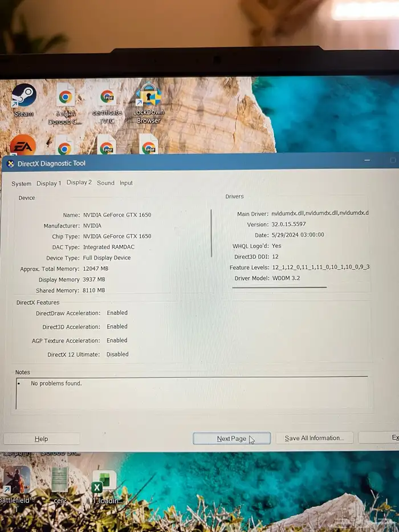Click the Main Driver nvldumdx.dll value

[320, 213]
